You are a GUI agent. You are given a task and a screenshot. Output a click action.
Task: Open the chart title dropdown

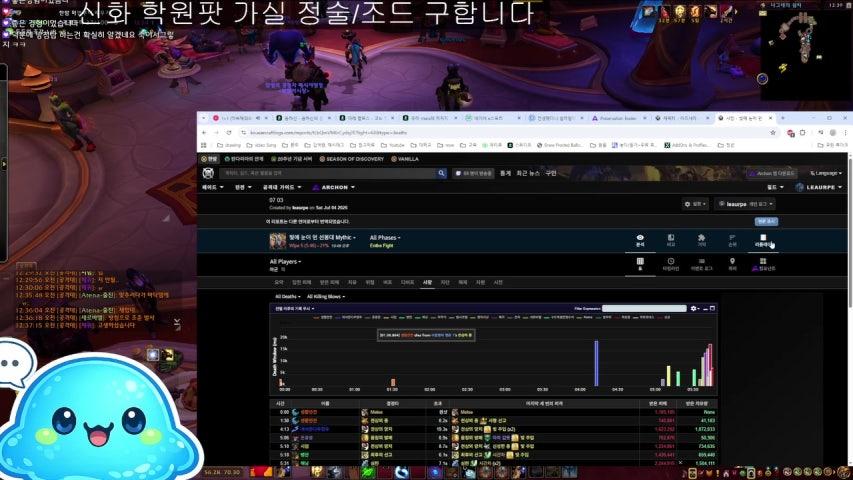[294, 309]
